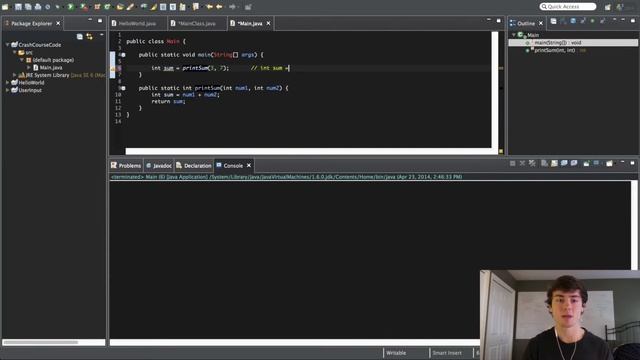Click Writable in status bar
Image resolution: width=640 pixels, height=360 pixels.
(396, 353)
